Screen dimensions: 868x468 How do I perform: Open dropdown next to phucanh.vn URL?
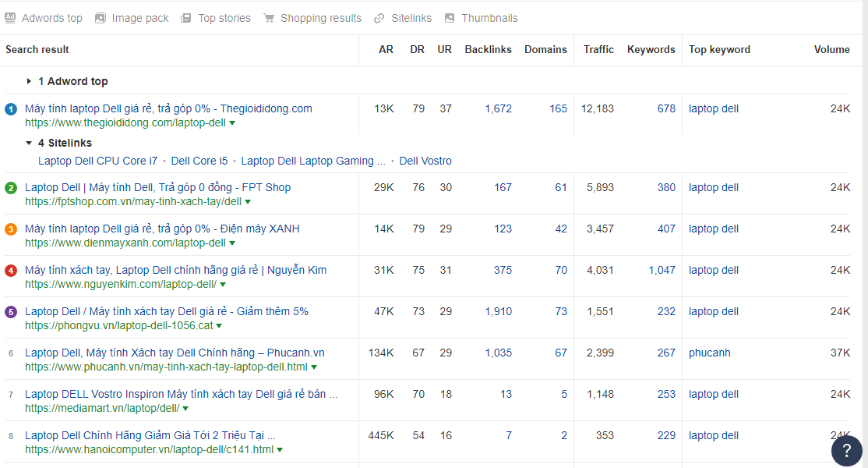tap(314, 367)
